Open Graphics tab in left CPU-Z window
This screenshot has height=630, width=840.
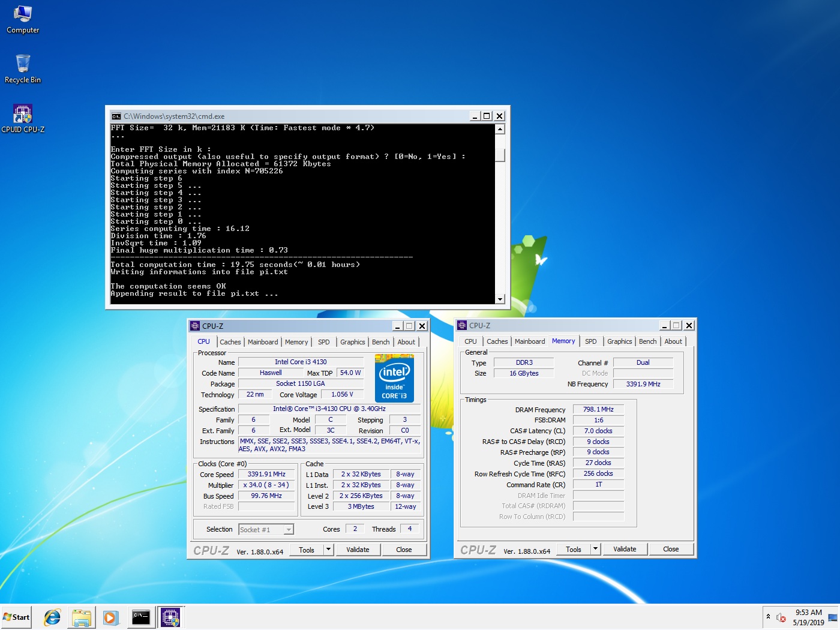point(353,342)
